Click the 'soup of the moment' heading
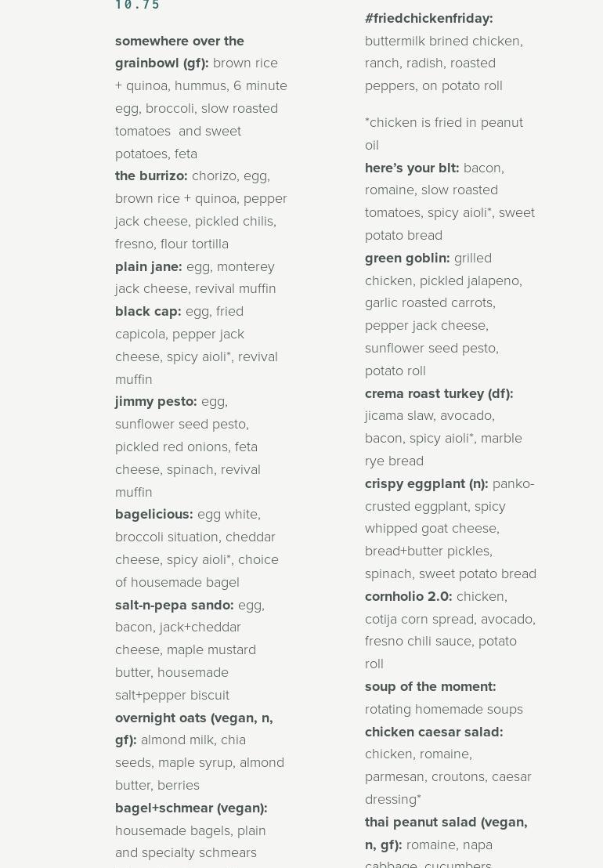This screenshot has width=603, height=868. [431, 686]
